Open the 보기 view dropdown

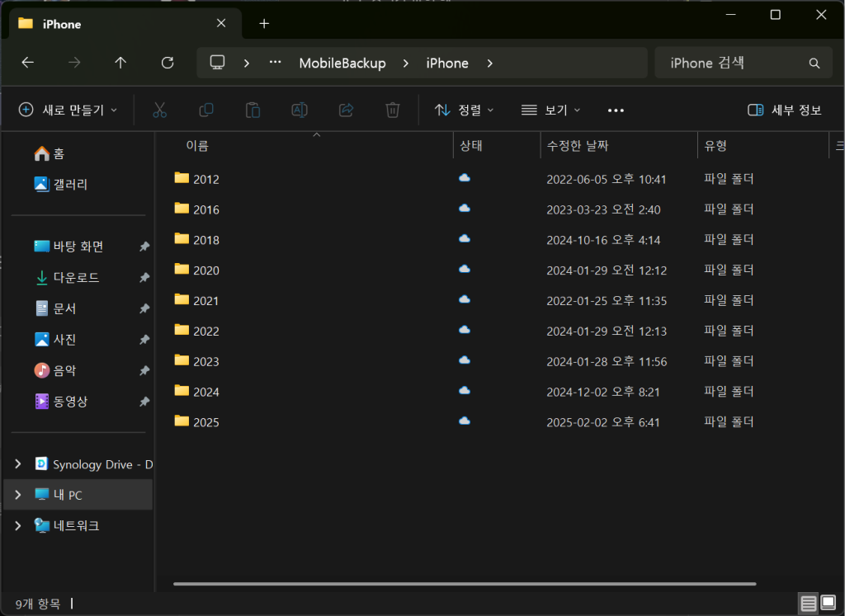550,110
